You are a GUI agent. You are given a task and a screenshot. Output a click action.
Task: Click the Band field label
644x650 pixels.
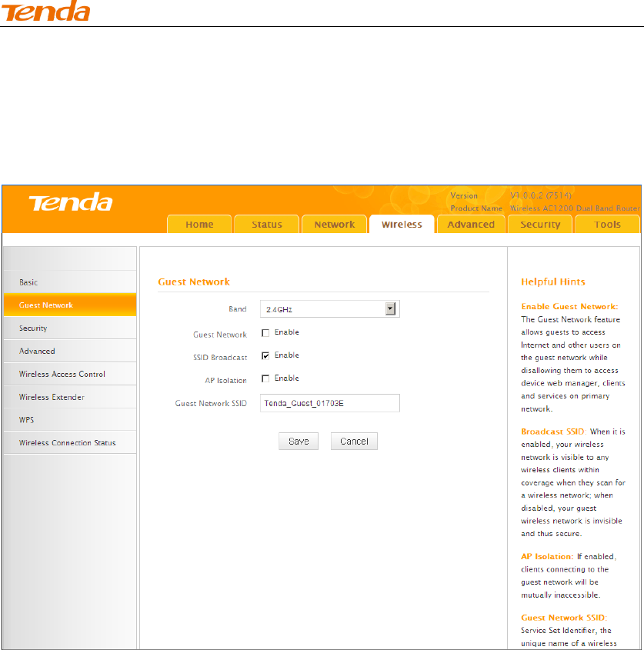[238, 309]
